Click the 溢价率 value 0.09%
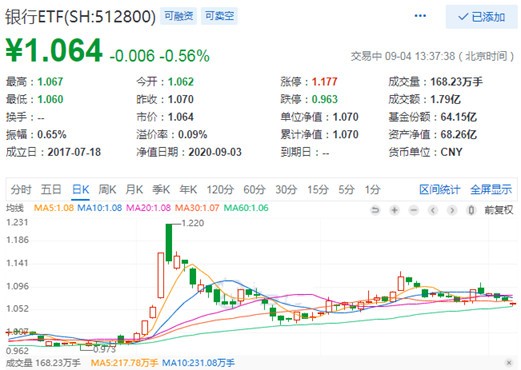This screenshot has width=521, height=370. pyautogui.click(x=193, y=135)
